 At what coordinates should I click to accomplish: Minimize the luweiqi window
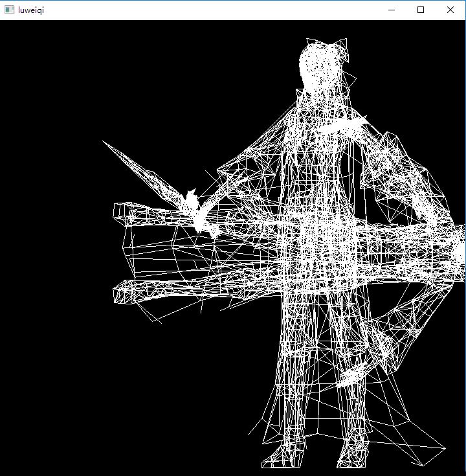(x=392, y=10)
